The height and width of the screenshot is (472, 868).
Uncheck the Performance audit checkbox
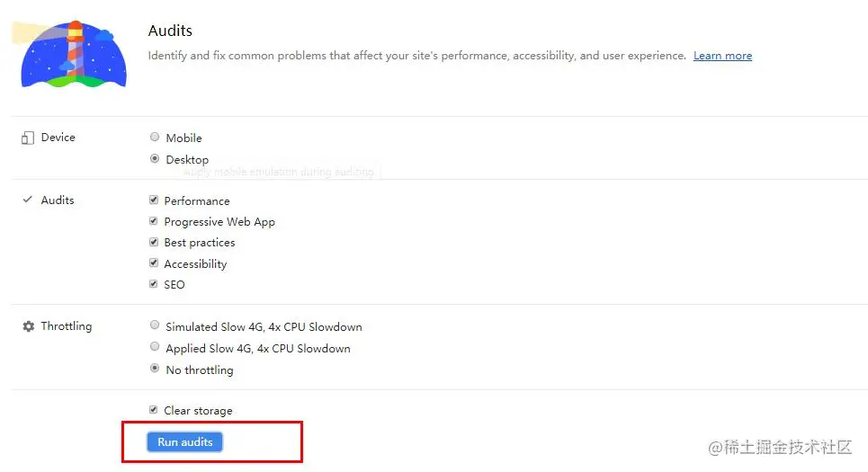click(154, 200)
